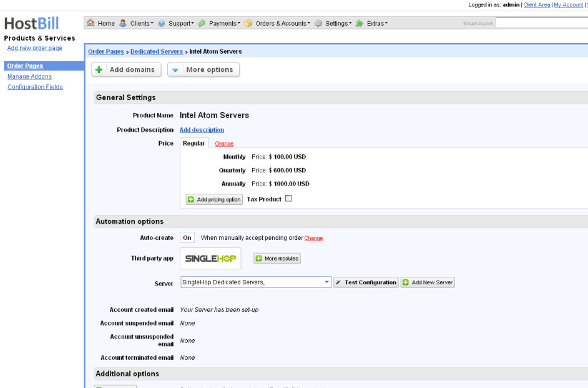Open the Orders & Accounts menu
588x388 pixels.
pyautogui.click(x=283, y=23)
